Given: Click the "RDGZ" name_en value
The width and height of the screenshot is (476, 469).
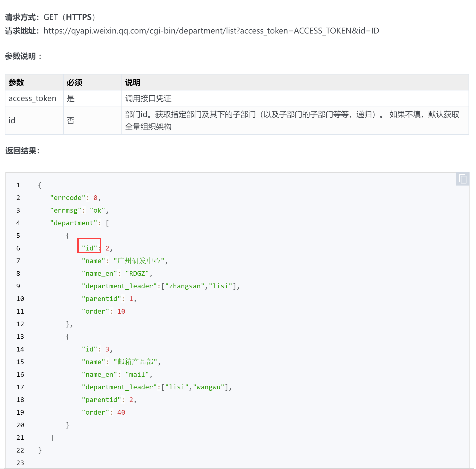Looking at the screenshot, I should coord(137,273).
